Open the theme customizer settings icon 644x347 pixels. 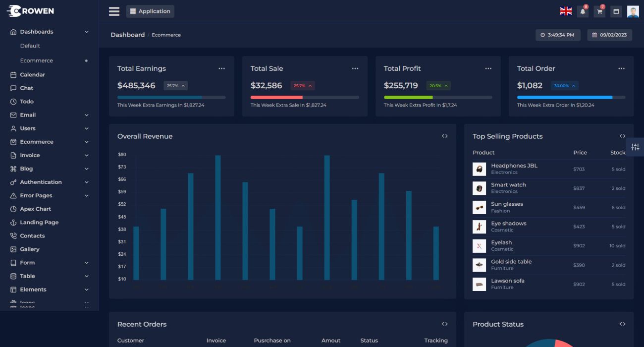coord(636,147)
